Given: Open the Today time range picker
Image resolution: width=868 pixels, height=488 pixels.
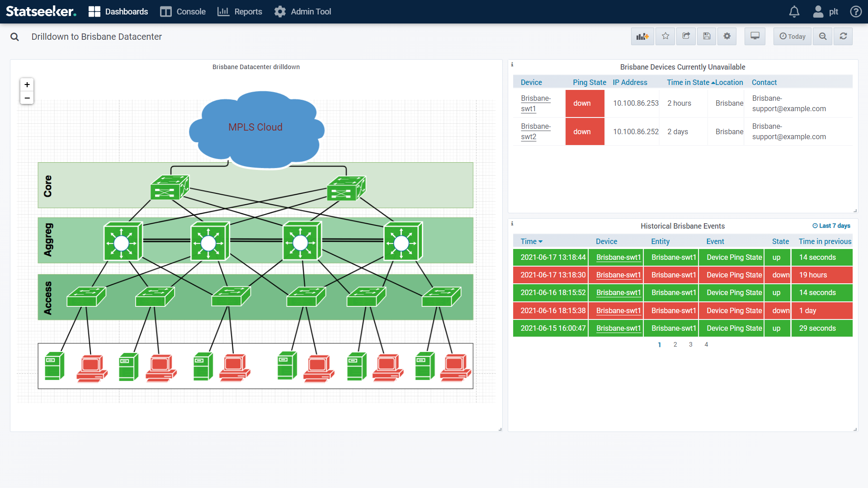Looking at the screenshot, I should click(793, 37).
